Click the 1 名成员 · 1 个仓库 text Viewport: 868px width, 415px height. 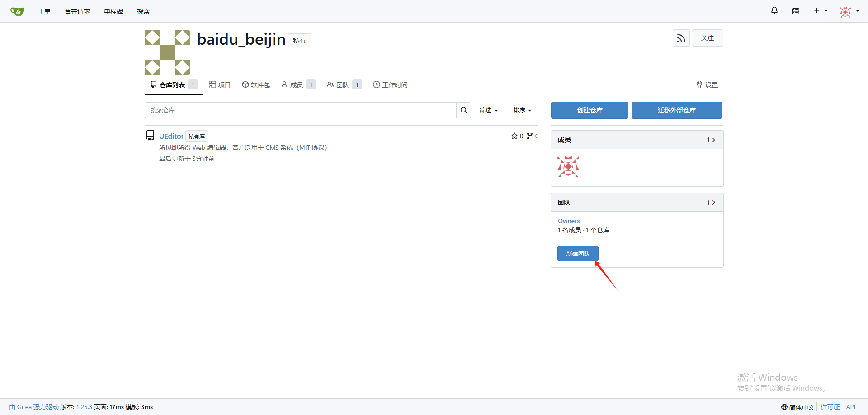point(584,230)
